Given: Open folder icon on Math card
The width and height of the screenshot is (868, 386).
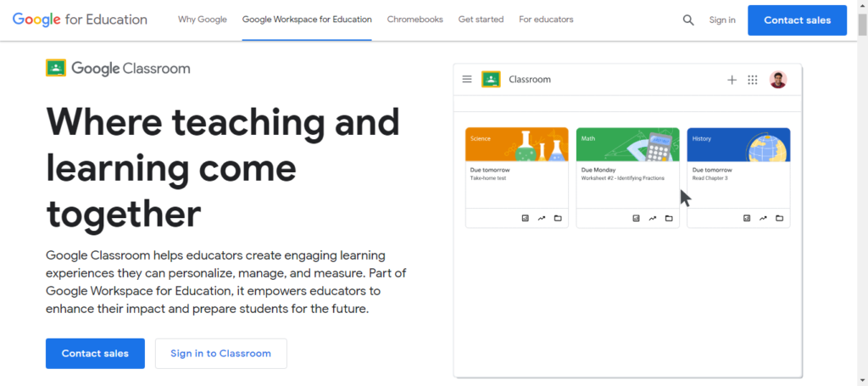Looking at the screenshot, I should click(x=669, y=218).
